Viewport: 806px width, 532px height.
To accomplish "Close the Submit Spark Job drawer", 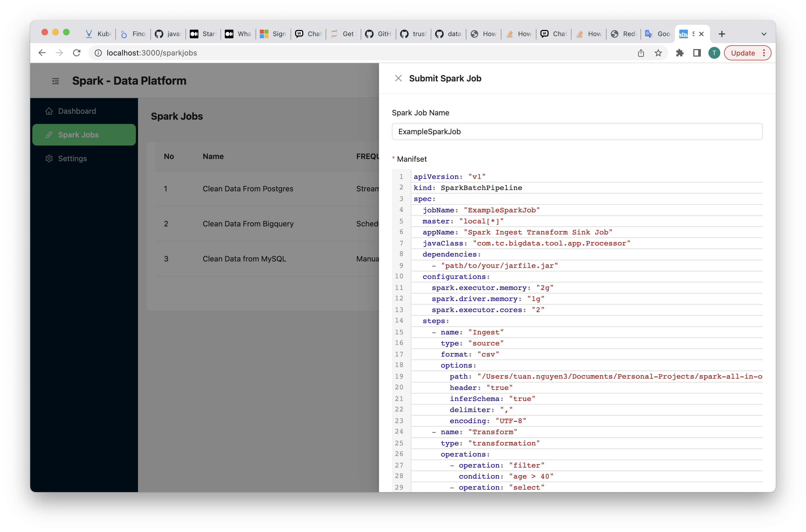I will [x=398, y=78].
